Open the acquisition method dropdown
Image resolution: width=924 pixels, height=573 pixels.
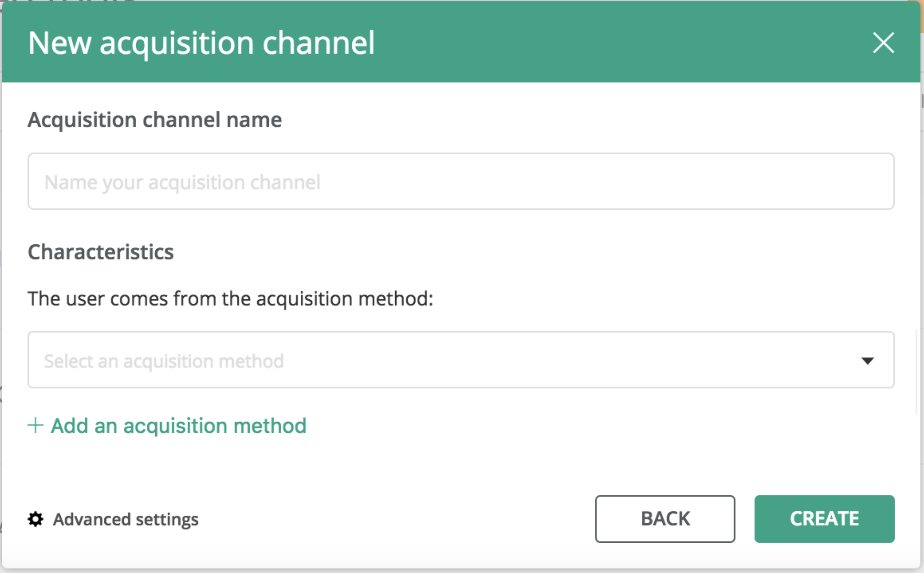coord(461,360)
